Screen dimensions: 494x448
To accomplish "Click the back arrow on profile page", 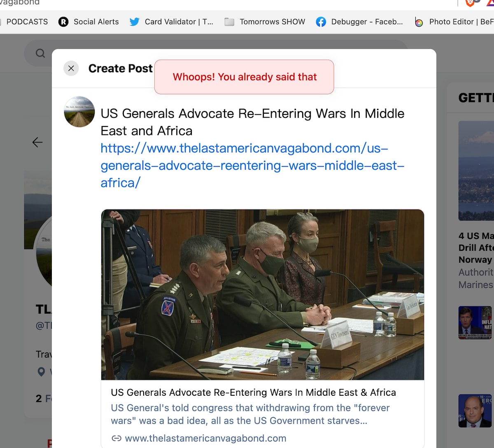I will click(37, 142).
